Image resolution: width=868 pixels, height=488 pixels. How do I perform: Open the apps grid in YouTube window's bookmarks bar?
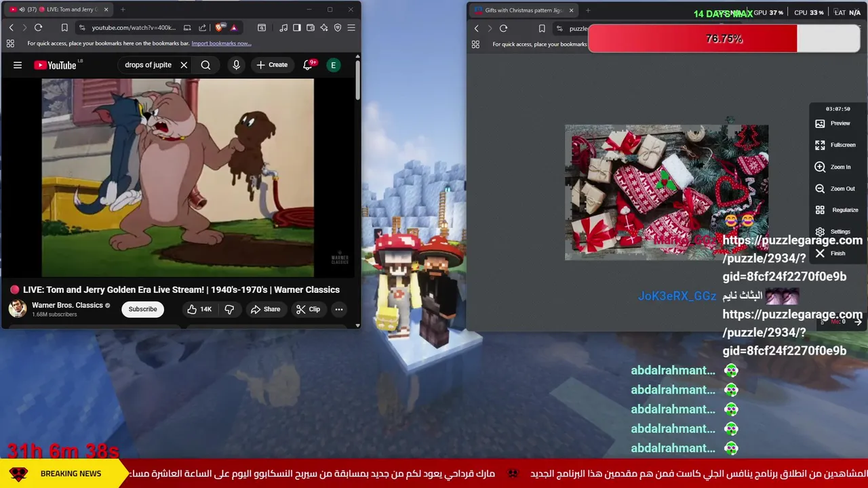click(x=10, y=43)
